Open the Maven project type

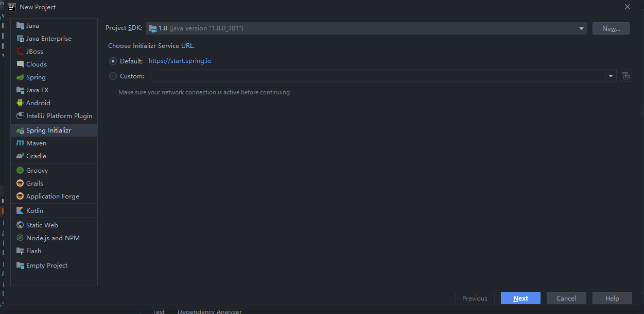35,143
